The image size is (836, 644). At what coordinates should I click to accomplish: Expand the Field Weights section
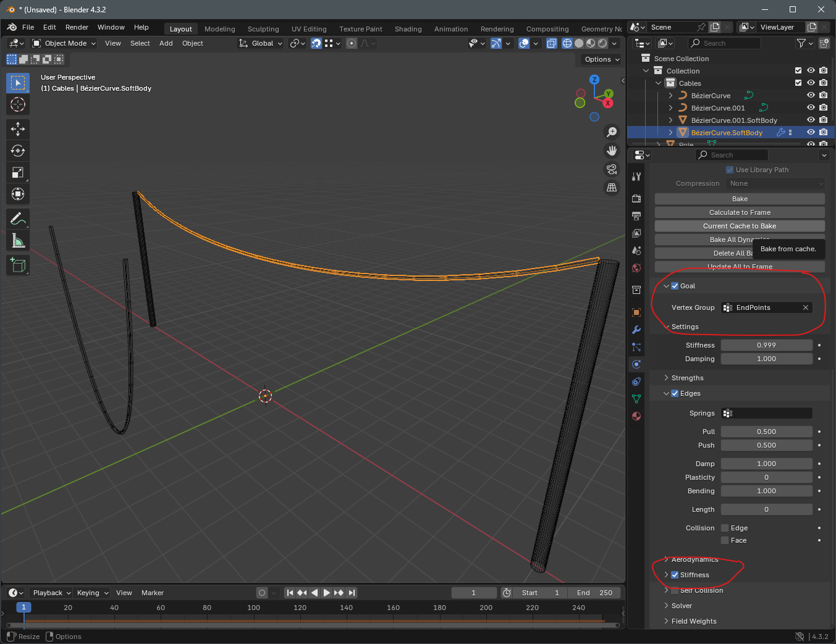point(693,621)
